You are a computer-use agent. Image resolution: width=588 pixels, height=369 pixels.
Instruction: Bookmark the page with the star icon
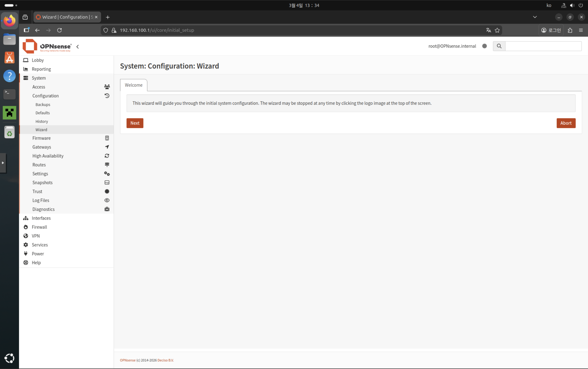coord(497,30)
